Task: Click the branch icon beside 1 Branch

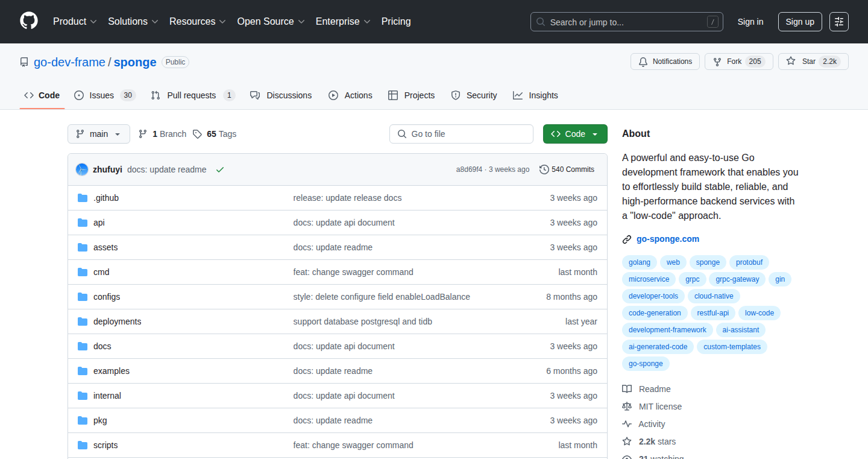Action: coord(143,134)
